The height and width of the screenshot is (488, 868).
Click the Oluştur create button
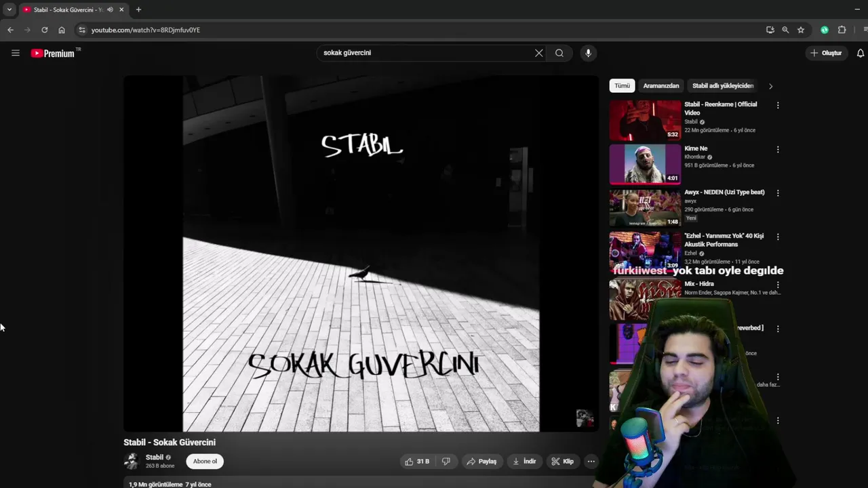tap(827, 53)
